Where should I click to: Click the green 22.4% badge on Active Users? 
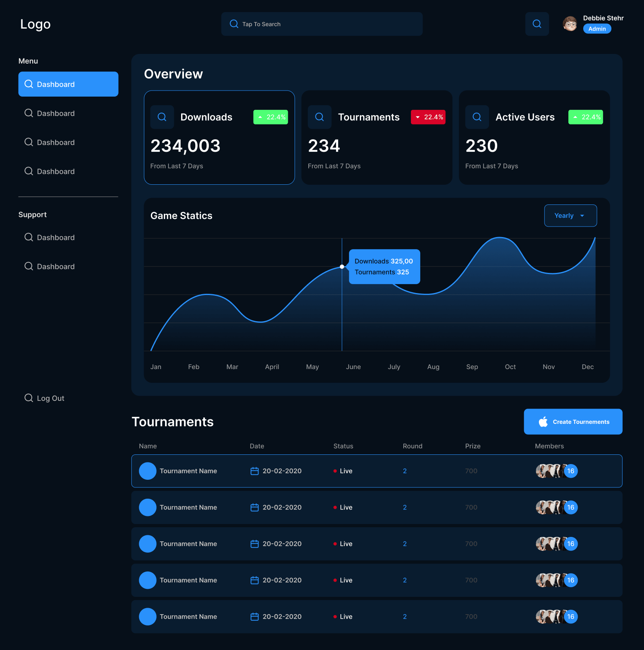(x=586, y=117)
